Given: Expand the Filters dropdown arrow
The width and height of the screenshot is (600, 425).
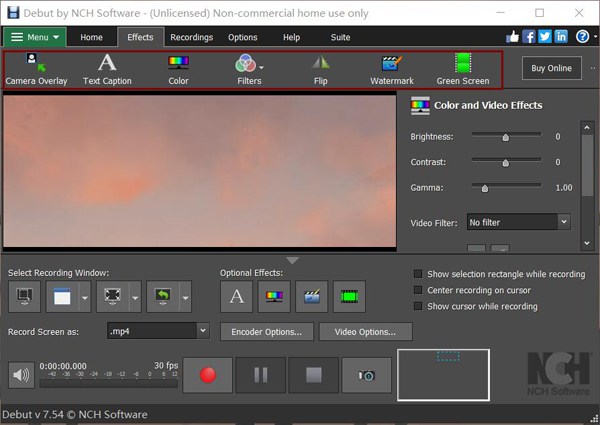Looking at the screenshot, I should tap(261, 68).
